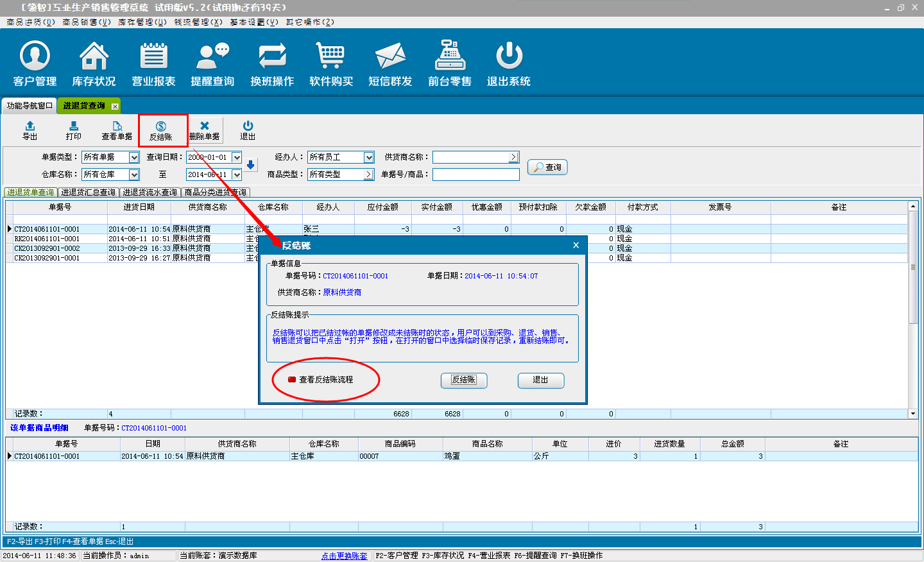
Task: Expand 单据类型 dropdown
Action: (x=134, y=157)
